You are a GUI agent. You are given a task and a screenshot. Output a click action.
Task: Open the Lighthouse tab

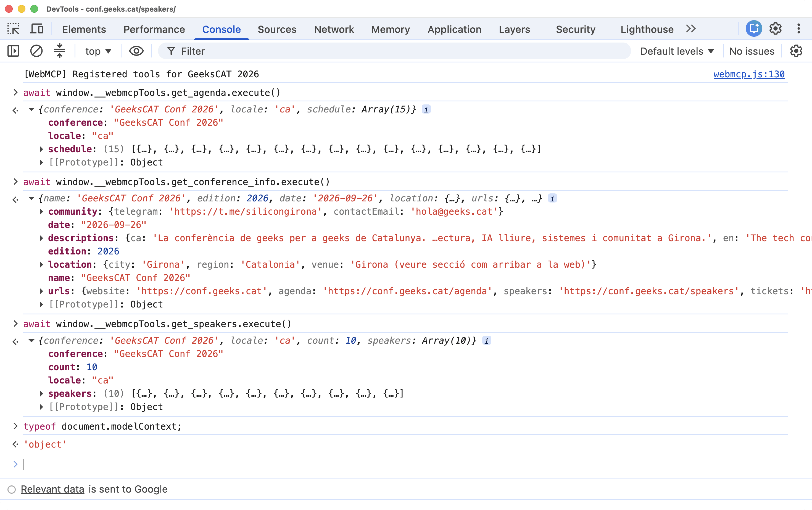[x=647, y=29]
